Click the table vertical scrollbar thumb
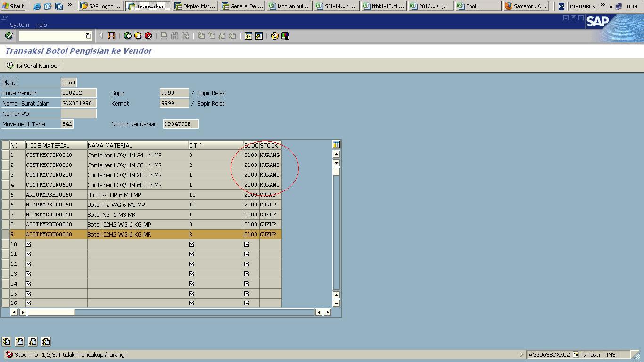This screenshot has width=644, height=362. pos(336,172)
